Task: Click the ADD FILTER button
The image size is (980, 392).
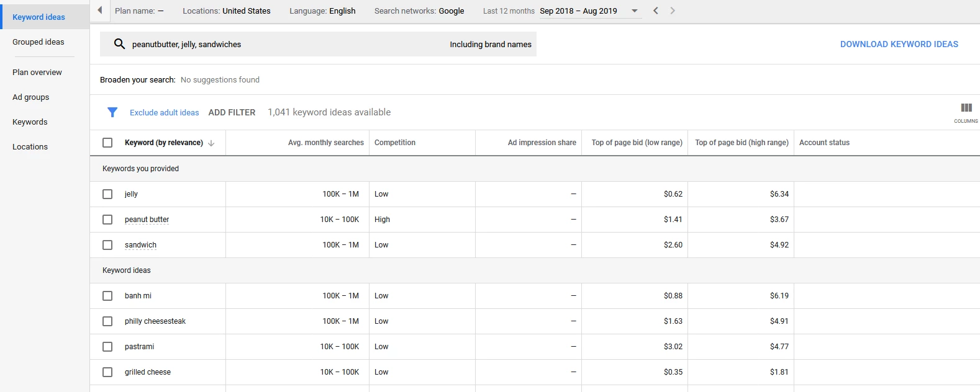Action: coord(232,112)
